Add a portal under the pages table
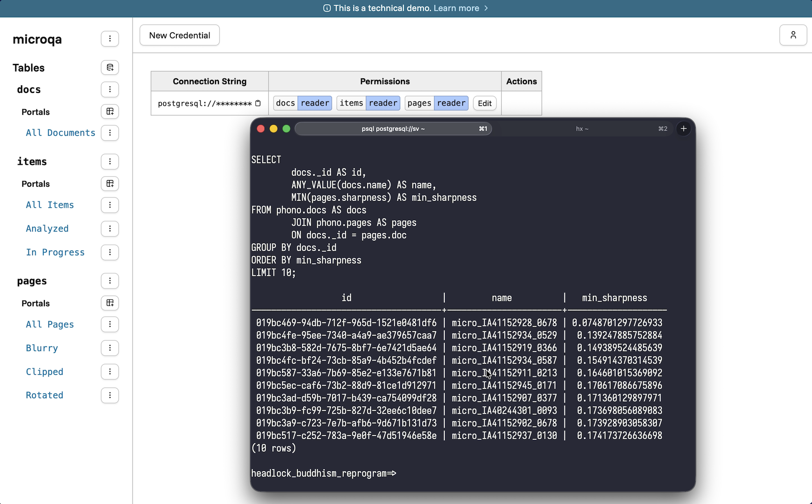Image resolution: width=812 pixels, height=504 pixels. click(110, 303)
